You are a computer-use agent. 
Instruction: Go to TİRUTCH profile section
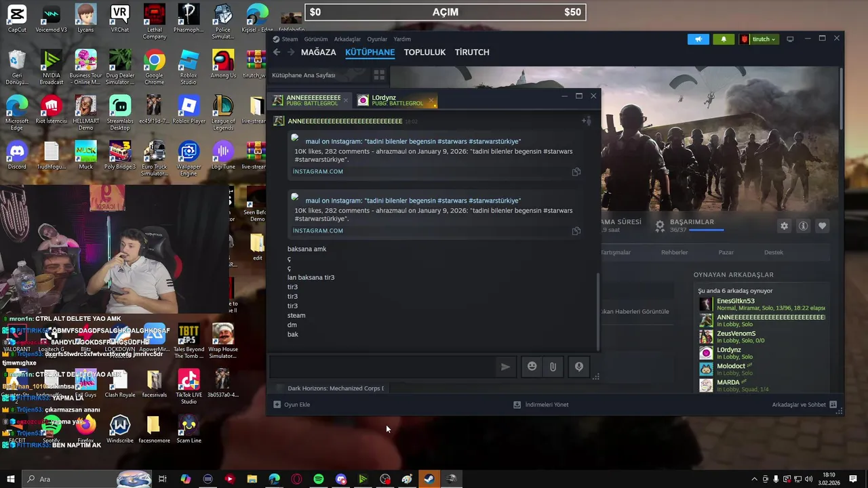coord(472,52)
